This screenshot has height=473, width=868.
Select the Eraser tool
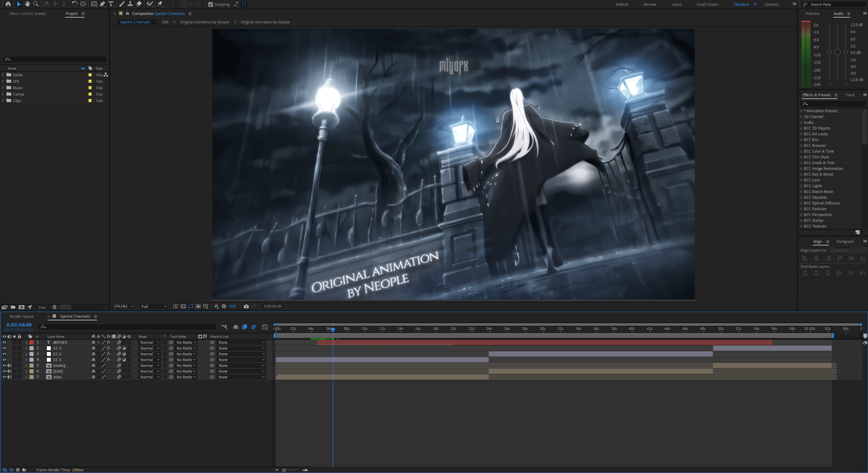point(139,4)
